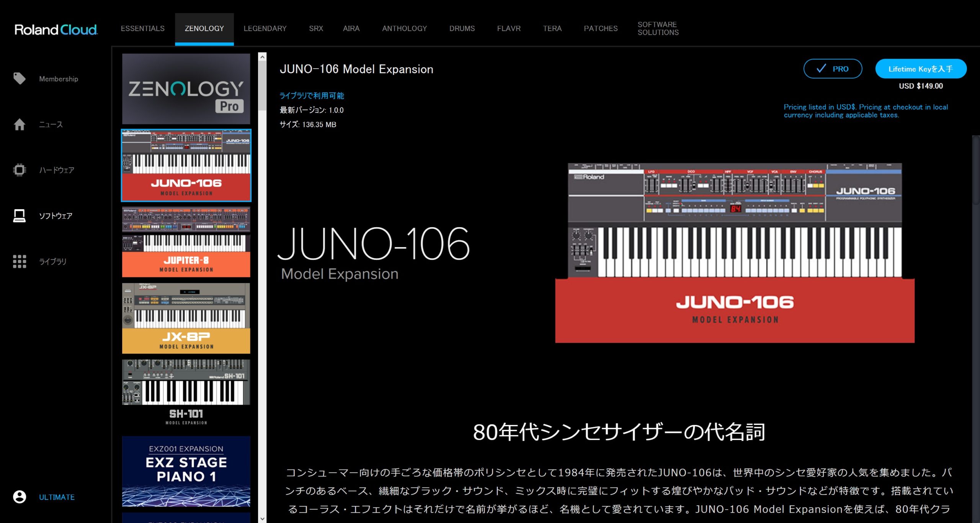
Task: Click the Lifetime Key purchase button
Action: coord(921,69)
